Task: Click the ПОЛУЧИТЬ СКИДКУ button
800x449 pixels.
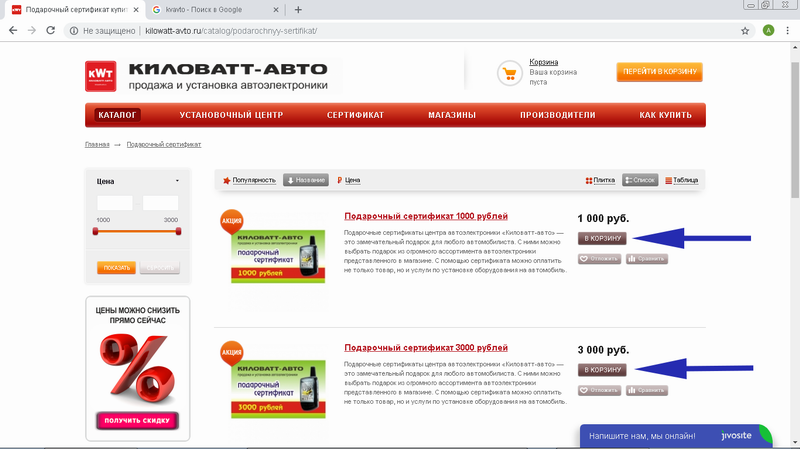Action: click(x=137, y=420)
